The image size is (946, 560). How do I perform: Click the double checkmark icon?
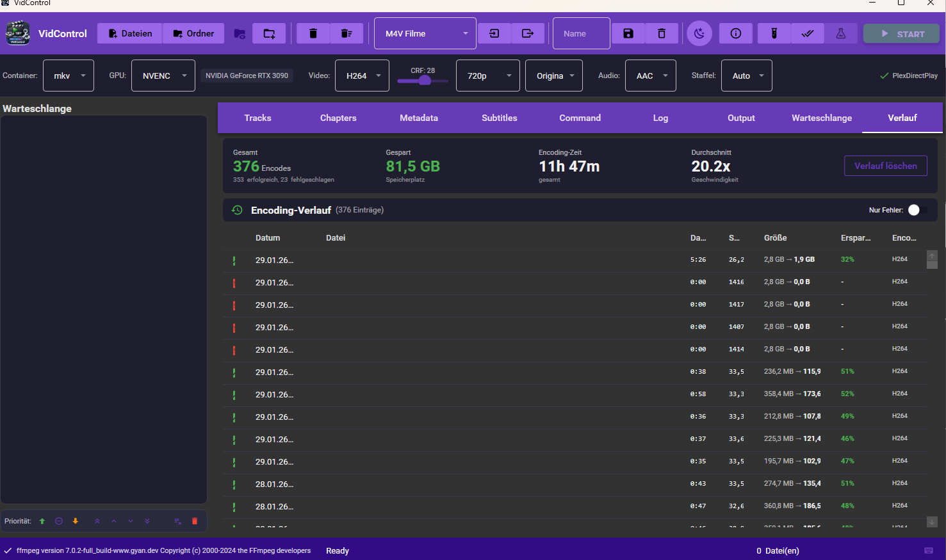pos(808,33)
